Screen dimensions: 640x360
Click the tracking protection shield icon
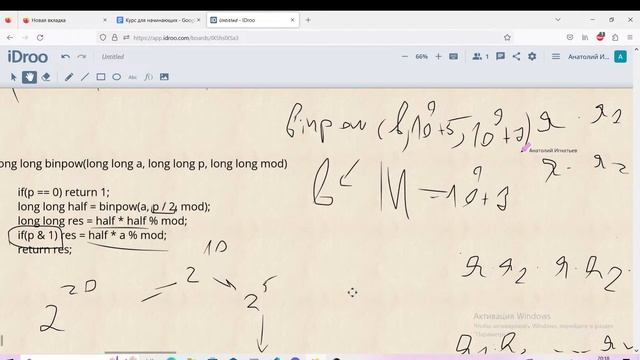point(103,38)
